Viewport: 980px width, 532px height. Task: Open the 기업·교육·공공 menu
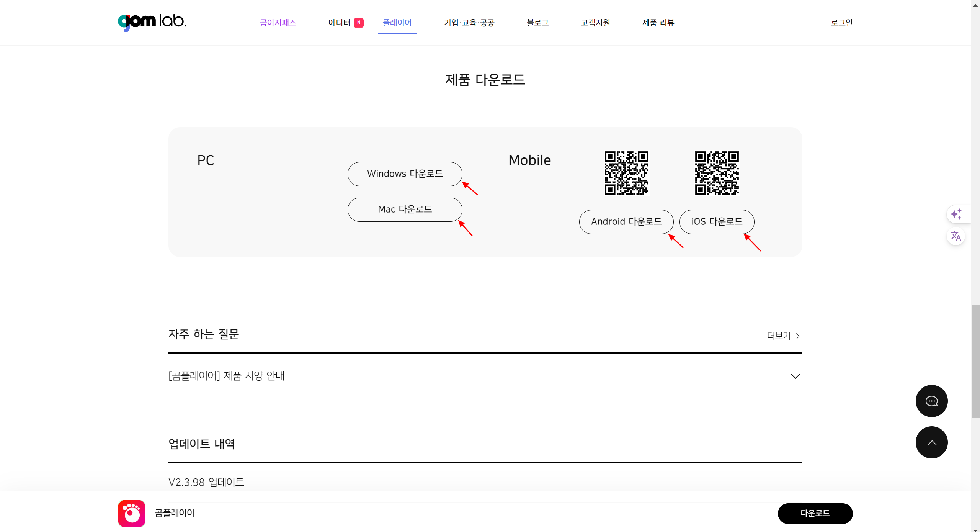(x=469, y=23)
